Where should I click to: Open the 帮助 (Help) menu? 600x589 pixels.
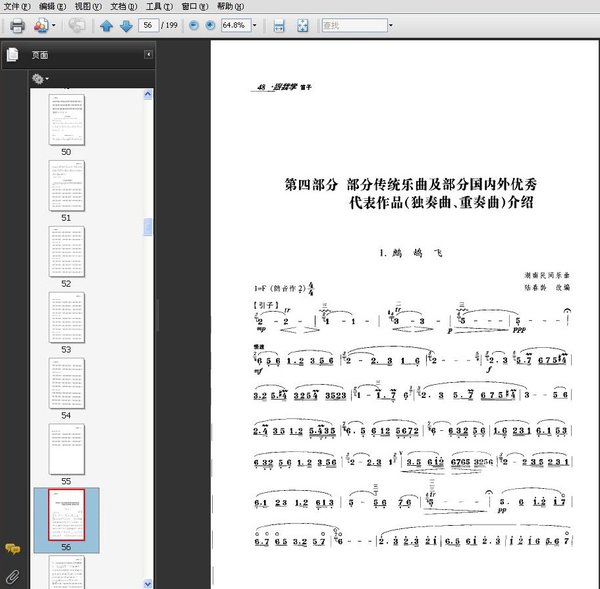[x=230, y=6]
